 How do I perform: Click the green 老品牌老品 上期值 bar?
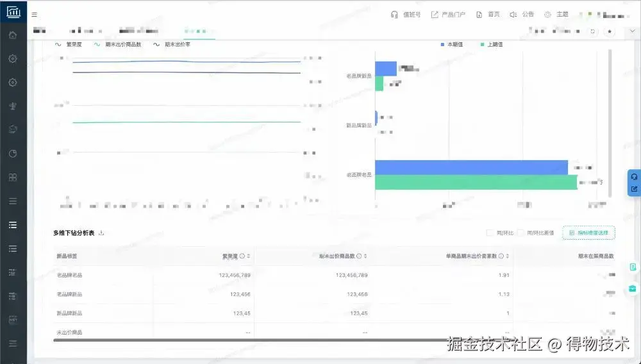476,182
